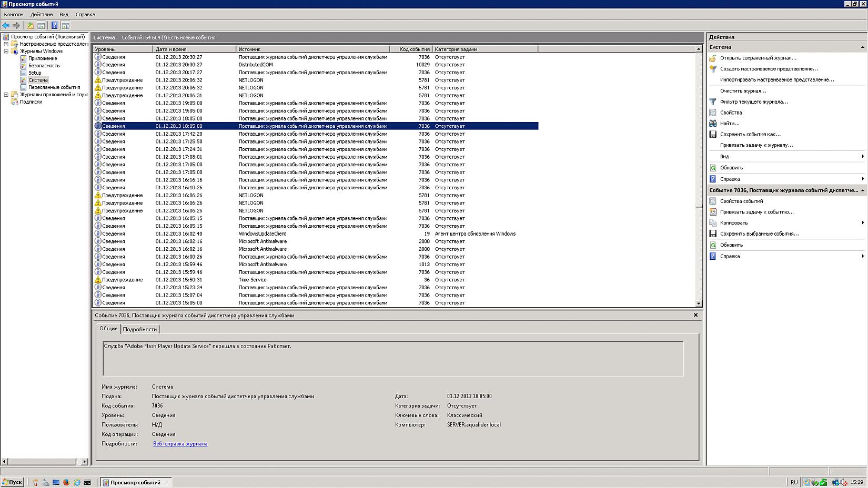This screenshot has width=868, height=488.
Task: Click the floppy disk icon for Сохранить события как
Action: (x=713, y=134)
